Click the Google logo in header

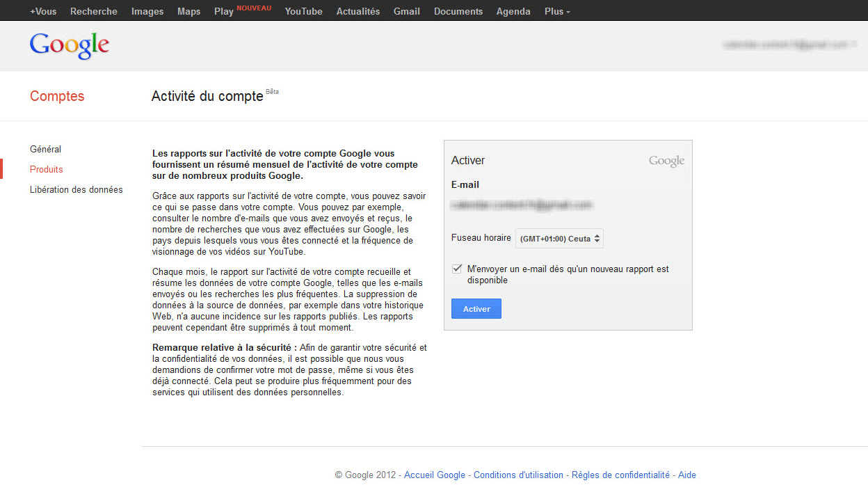click(x=70, y=45)
